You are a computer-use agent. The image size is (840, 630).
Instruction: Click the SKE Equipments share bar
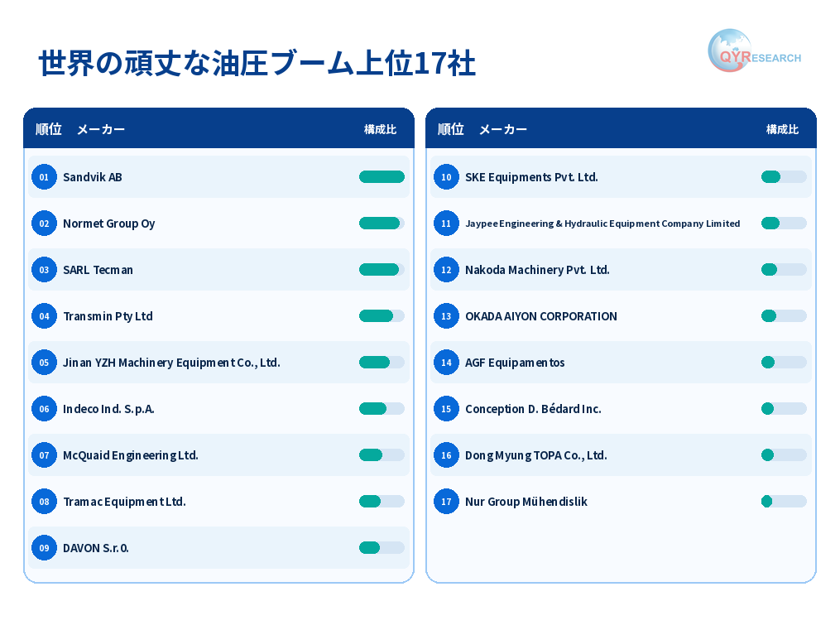pos(784,177)
